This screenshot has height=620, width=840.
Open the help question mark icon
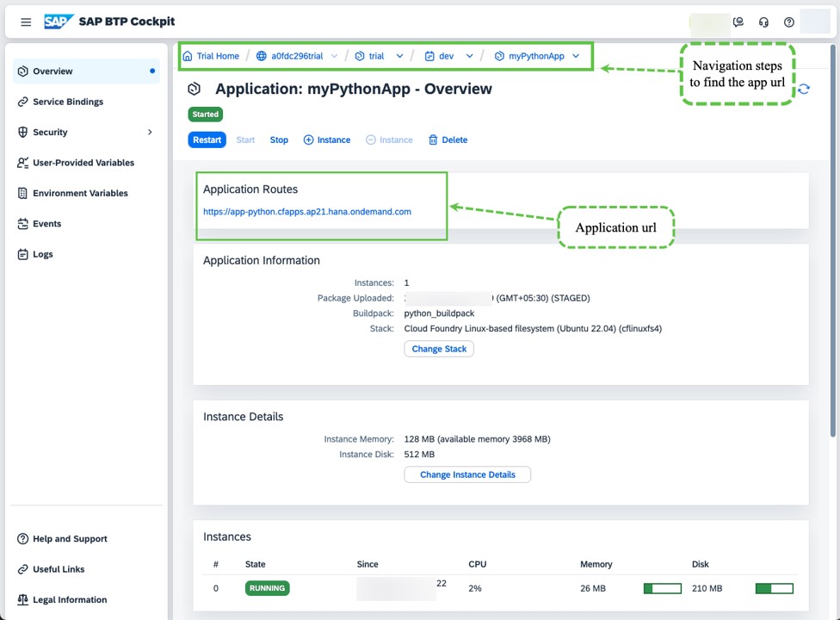[789, 22]
